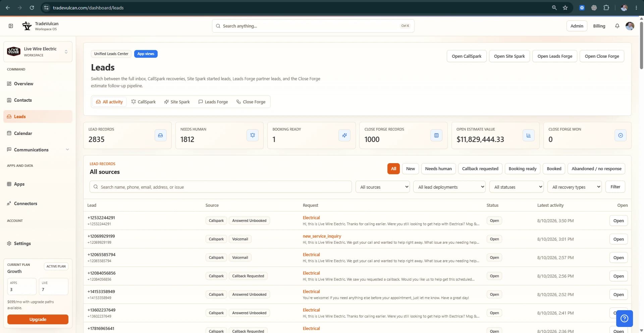Click the Close Forge Records columns icon
Image resolution: width=644 pixels, height=333 pixels.
[x=436, y=135]
